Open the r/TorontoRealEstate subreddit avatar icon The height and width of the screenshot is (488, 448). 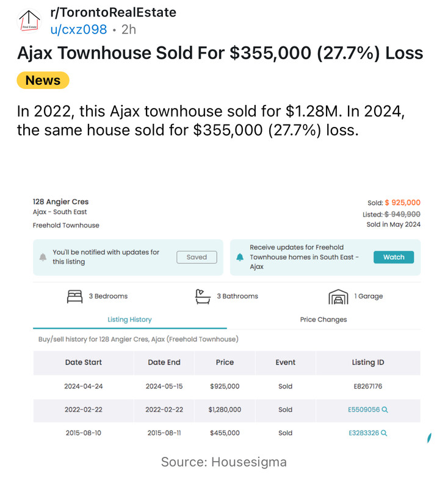click(29, 21)
